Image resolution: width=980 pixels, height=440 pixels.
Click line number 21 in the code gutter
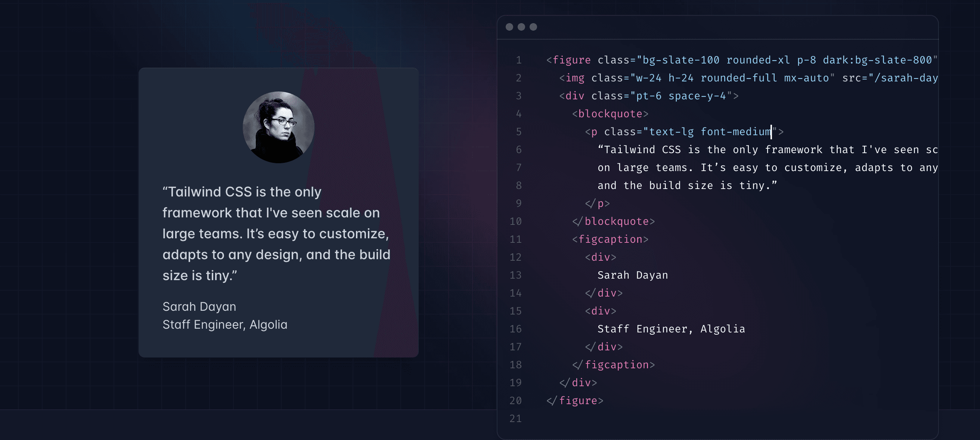pyautogui.click(x=515, y=419)
